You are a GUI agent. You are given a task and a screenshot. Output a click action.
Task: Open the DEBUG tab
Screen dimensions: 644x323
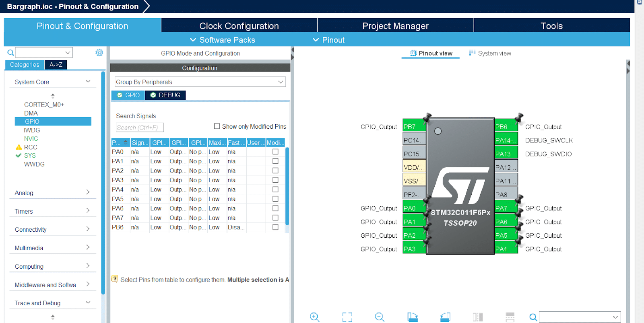[x=165, y=95]
